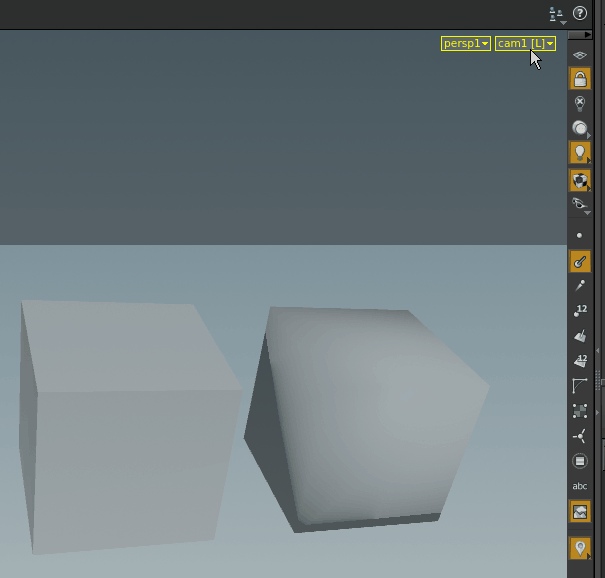Open the visibility eye options menu
The image size is (605, 578).
(580, 204)
